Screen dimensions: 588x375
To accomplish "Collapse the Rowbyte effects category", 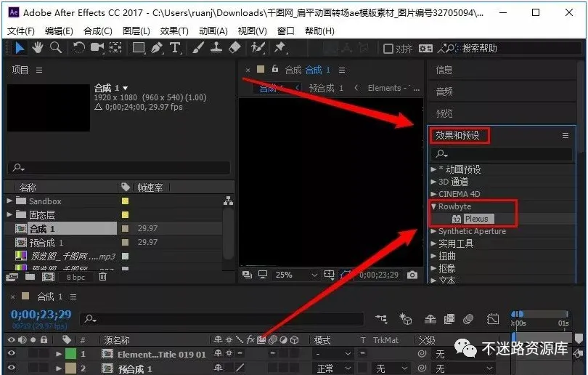I will click(x=433, y=206).
